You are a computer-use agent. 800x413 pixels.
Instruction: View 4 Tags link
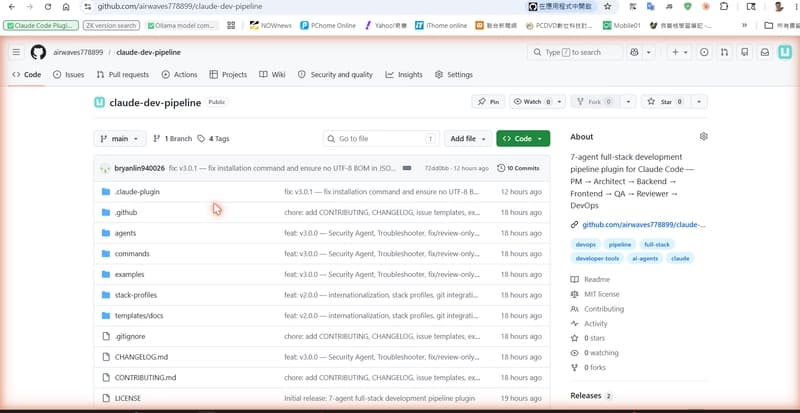click(x=213, y=138)
